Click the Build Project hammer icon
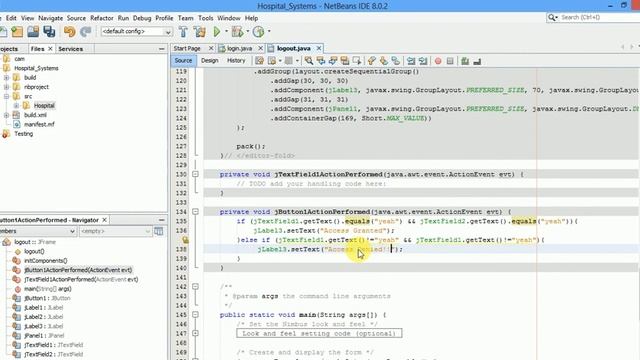 click(x=183, y=31)
